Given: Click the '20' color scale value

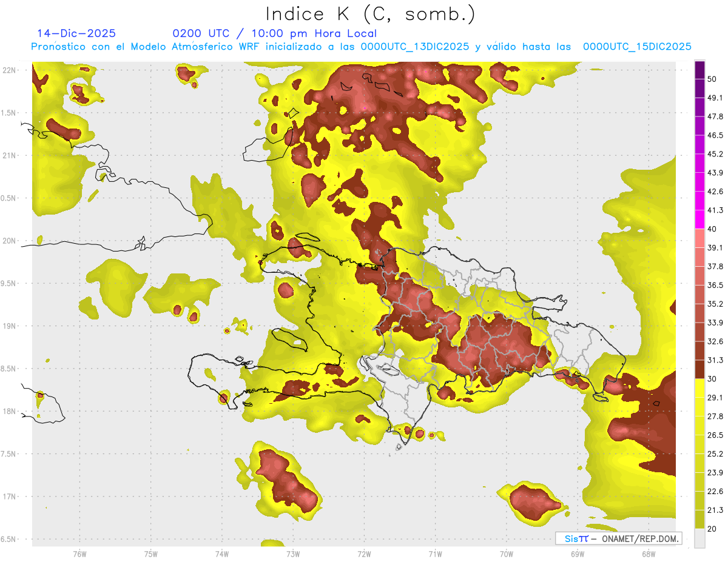Looking at the screenshot, I should [x=712, y=529].
